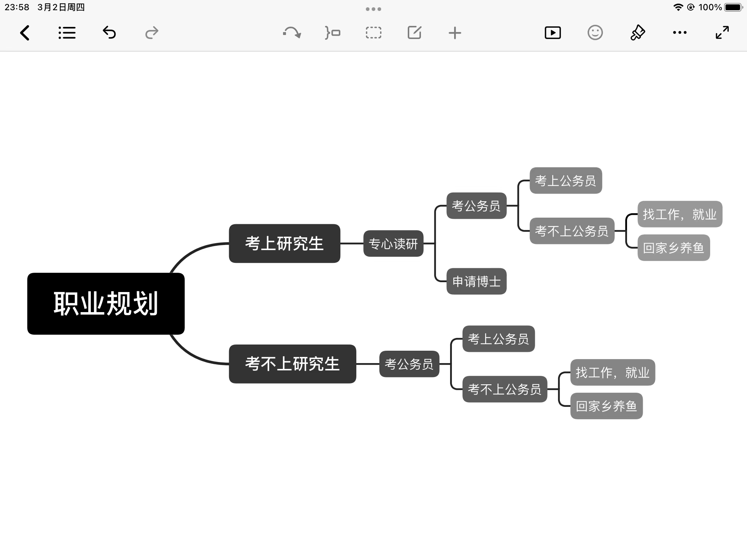Viewport: 747px width, 560px height.
Task: Open the note edit icon
Action: (414, 33)
